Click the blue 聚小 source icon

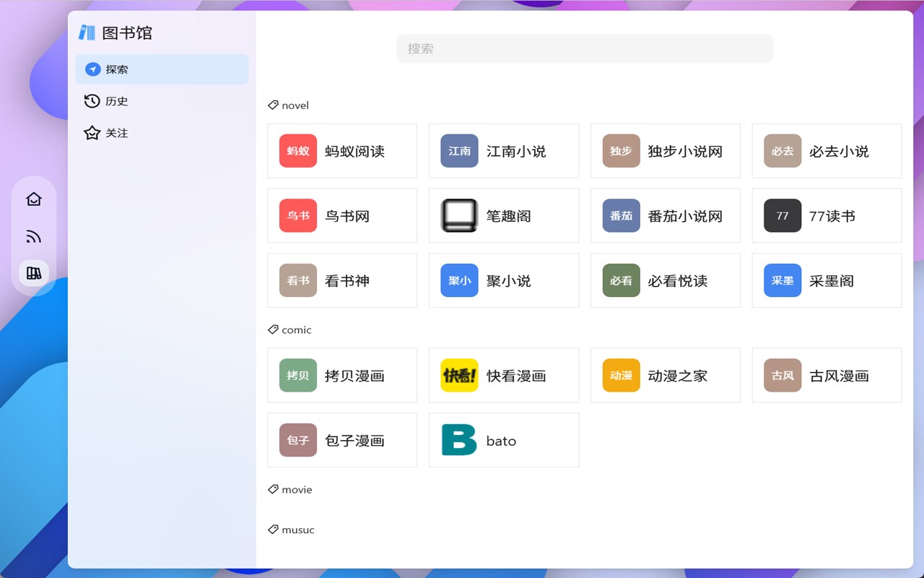click(x=460, y=280)
